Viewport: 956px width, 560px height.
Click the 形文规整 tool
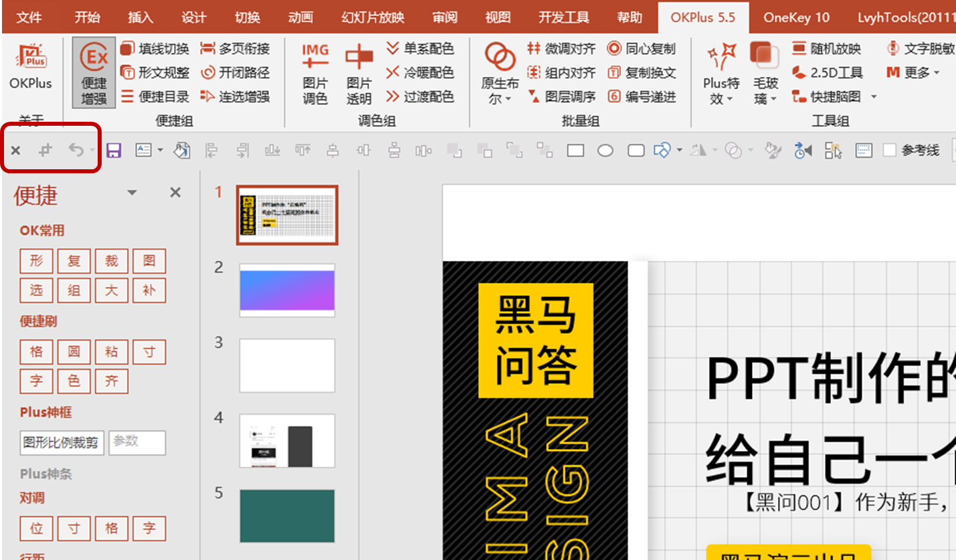click(x=155, y=73)
